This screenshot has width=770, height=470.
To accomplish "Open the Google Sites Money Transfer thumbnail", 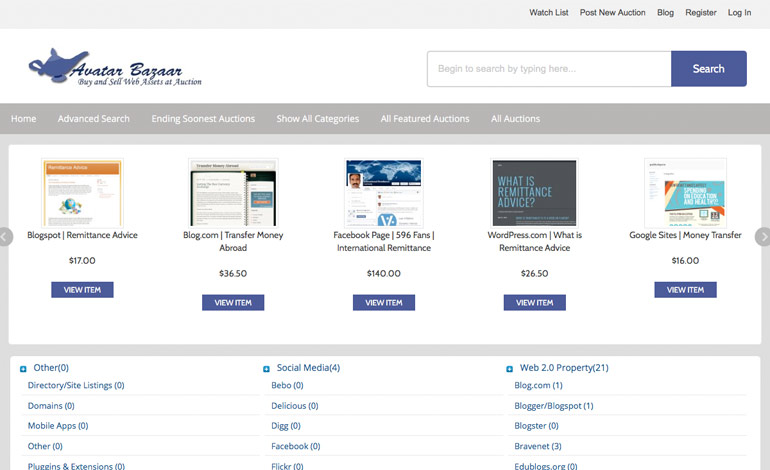I will 686,193.
